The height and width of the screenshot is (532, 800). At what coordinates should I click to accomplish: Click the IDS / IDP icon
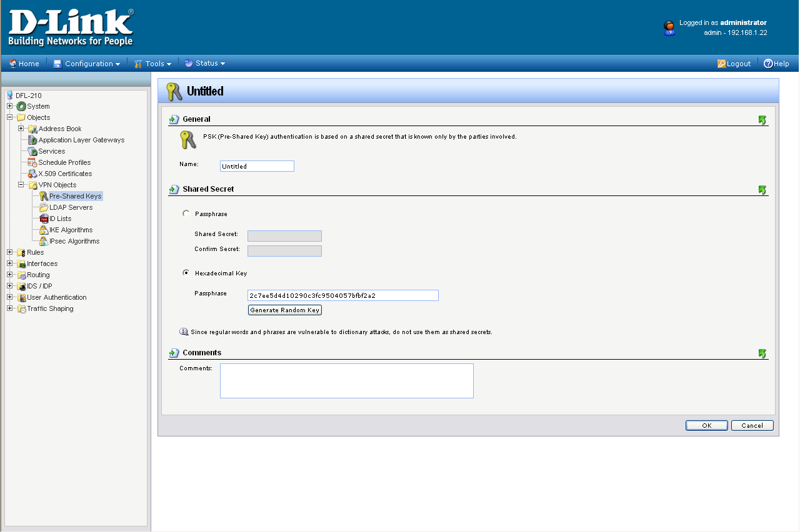click(21, 286)
